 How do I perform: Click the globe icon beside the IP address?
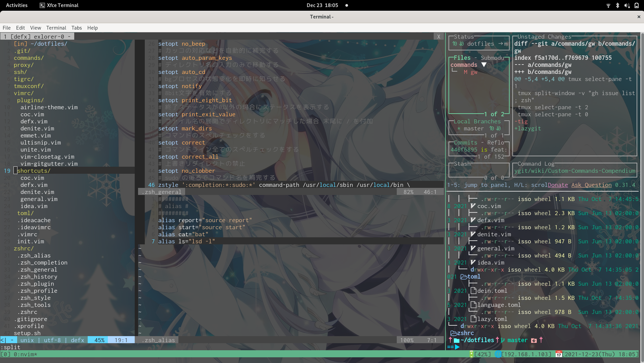pyautogui.click(x=498, y=354)
